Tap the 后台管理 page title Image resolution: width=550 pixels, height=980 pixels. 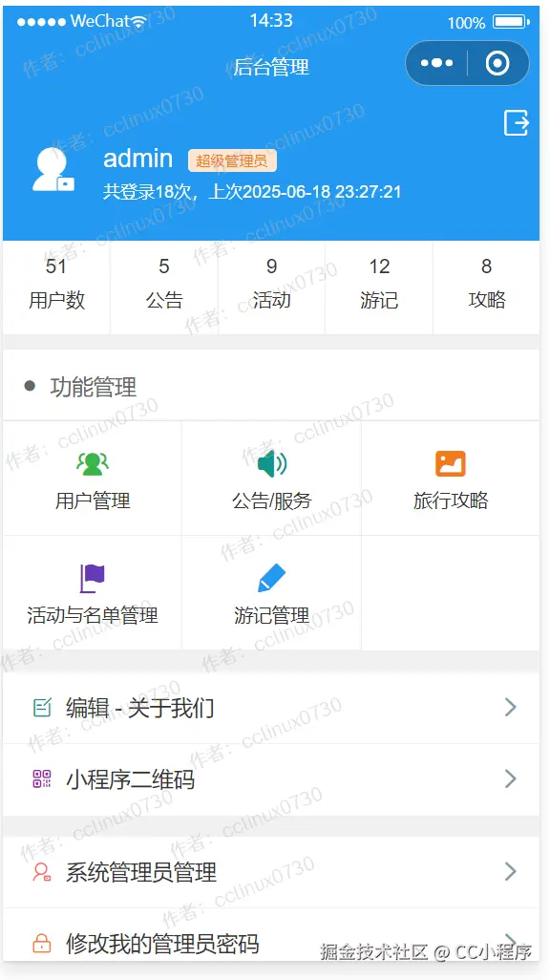tap(271, 67)
